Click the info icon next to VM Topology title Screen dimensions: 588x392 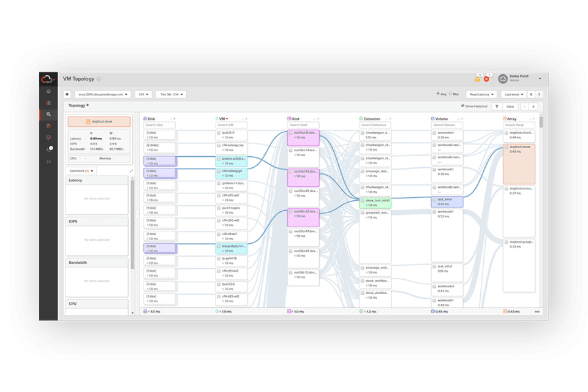[x=100, y=78]
